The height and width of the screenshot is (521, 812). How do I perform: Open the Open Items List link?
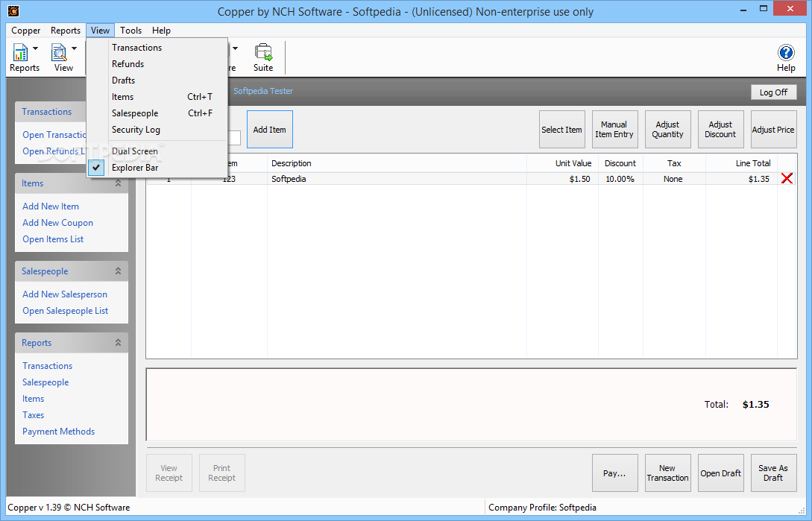point(53,239)
